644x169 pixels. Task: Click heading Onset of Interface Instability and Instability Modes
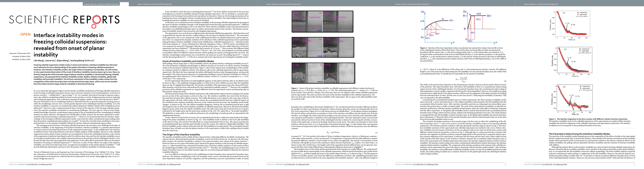[188, 61]
